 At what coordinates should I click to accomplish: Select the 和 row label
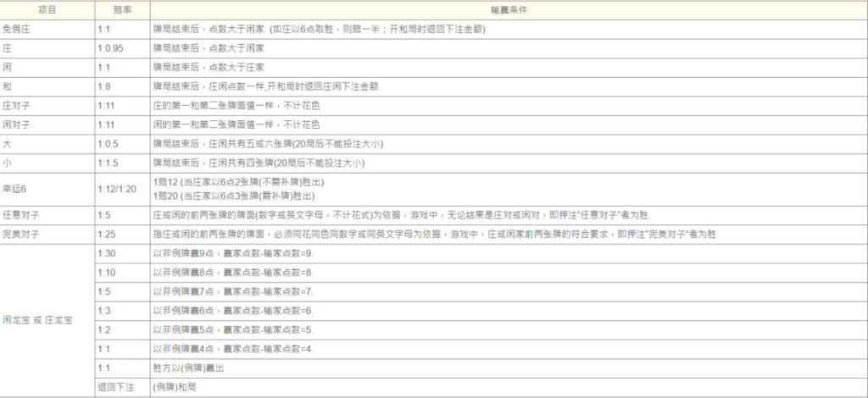[x=8, y=86]
